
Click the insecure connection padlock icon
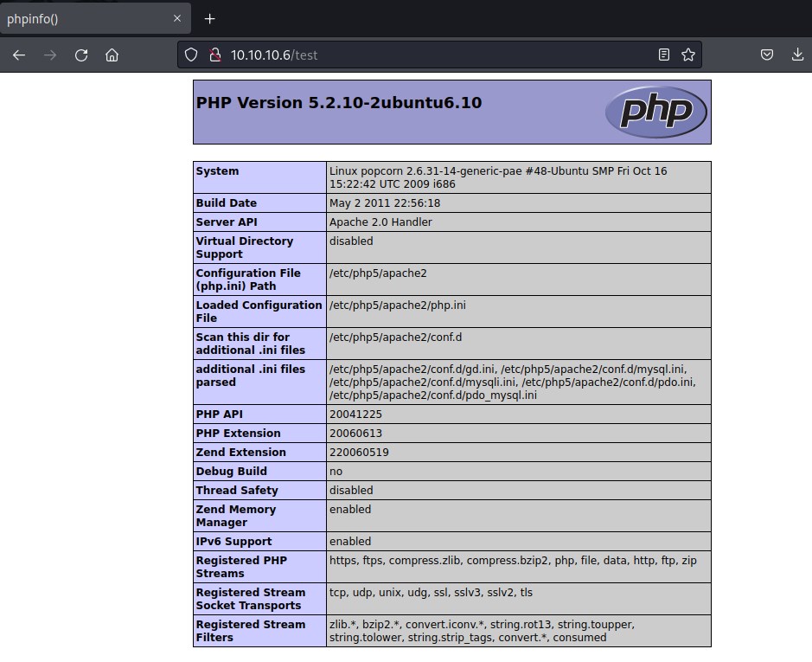215,55
